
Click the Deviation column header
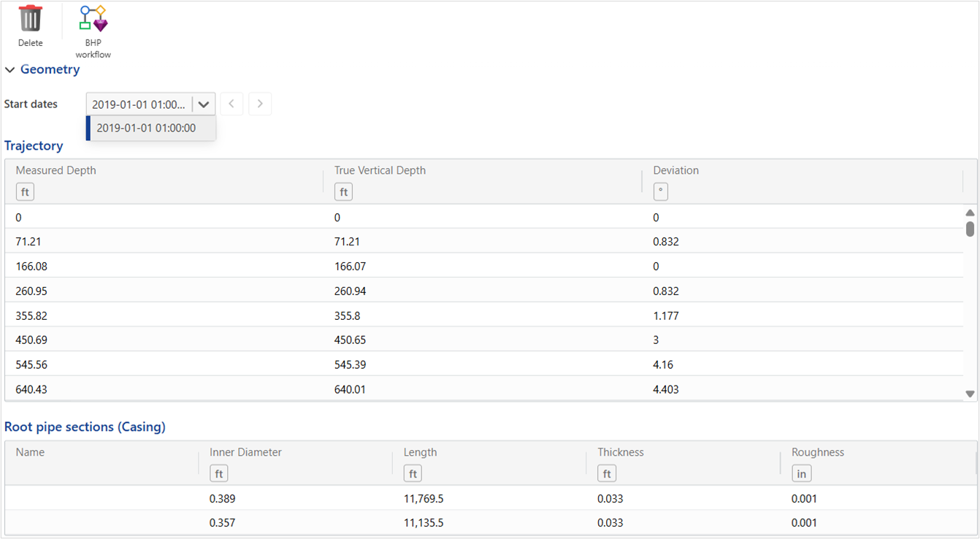[x=675, y=170]
